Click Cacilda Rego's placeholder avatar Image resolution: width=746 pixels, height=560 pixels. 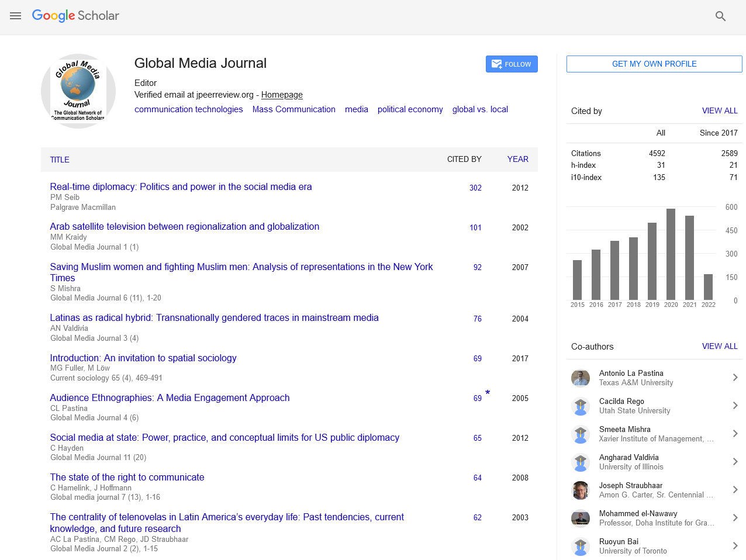tap(580, 406)
